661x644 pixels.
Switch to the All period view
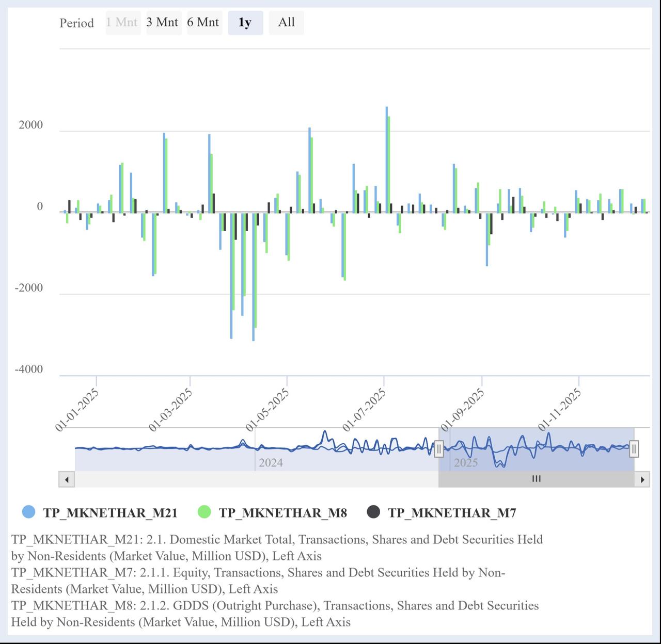(x=286, y=22)
